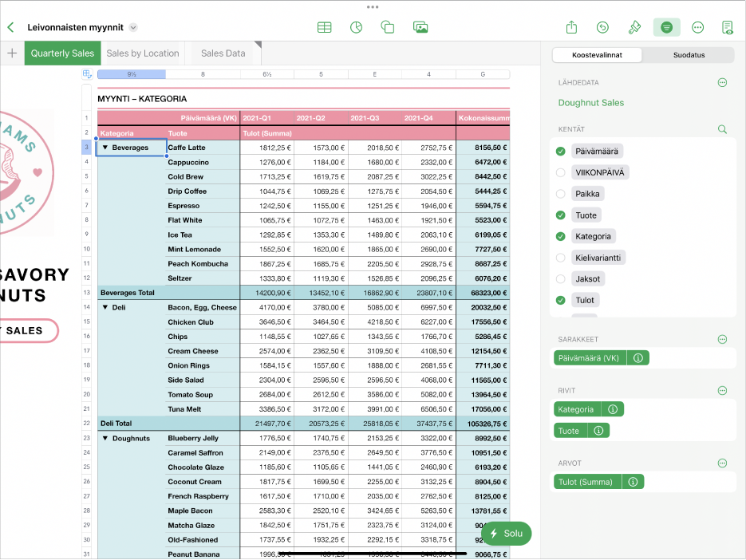Tap the Päivämäärä (VK) column field pill
The height and width of the screenshot is (560, 746).
point(590,358)
